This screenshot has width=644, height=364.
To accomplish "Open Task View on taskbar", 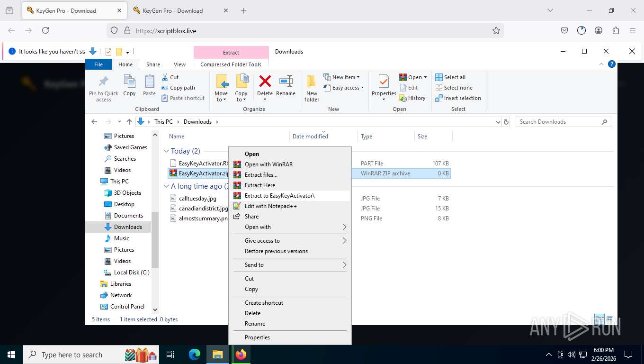I will coord(170,355).
